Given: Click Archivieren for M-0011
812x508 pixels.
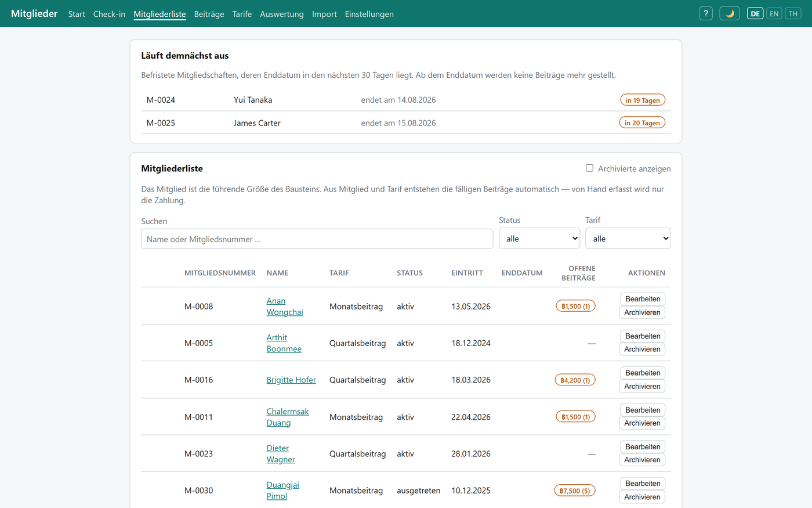Looking at the screenshot, I should (642, 423).
